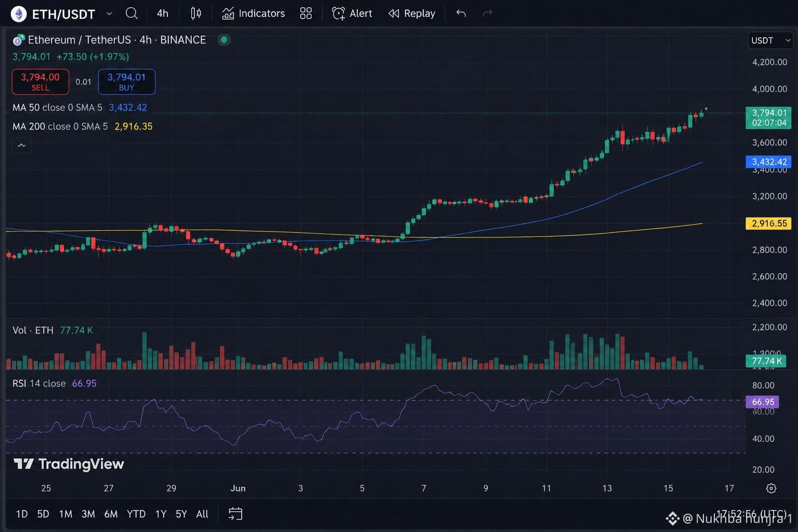Select the 1M time range
Viewport: 798px width, 532px height.
(x=65, y=514)
